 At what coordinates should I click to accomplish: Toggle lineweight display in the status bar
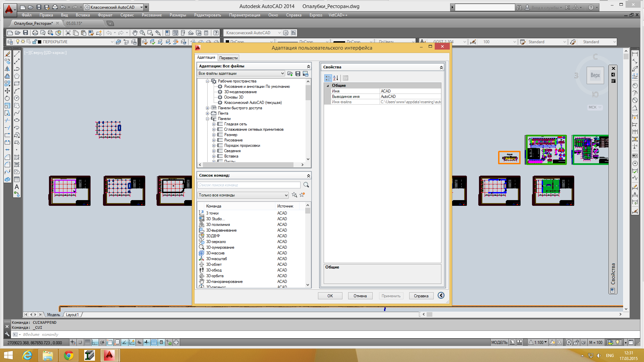(147, 342)
